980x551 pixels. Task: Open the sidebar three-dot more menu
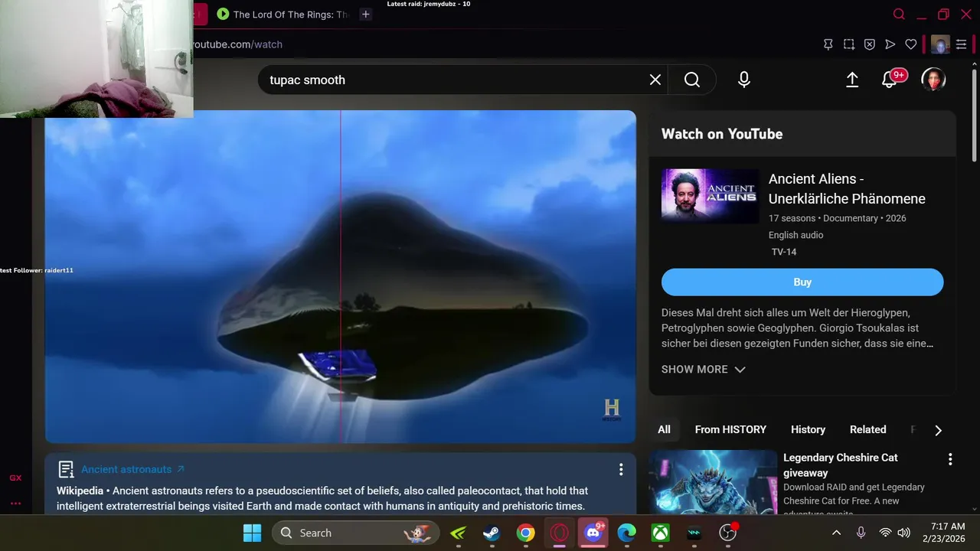15,504
